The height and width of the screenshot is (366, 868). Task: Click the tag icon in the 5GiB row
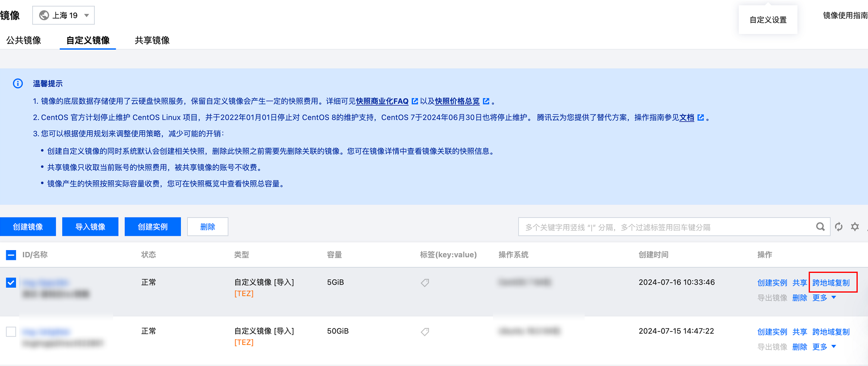pyautogui.click(x=425, y=283)
